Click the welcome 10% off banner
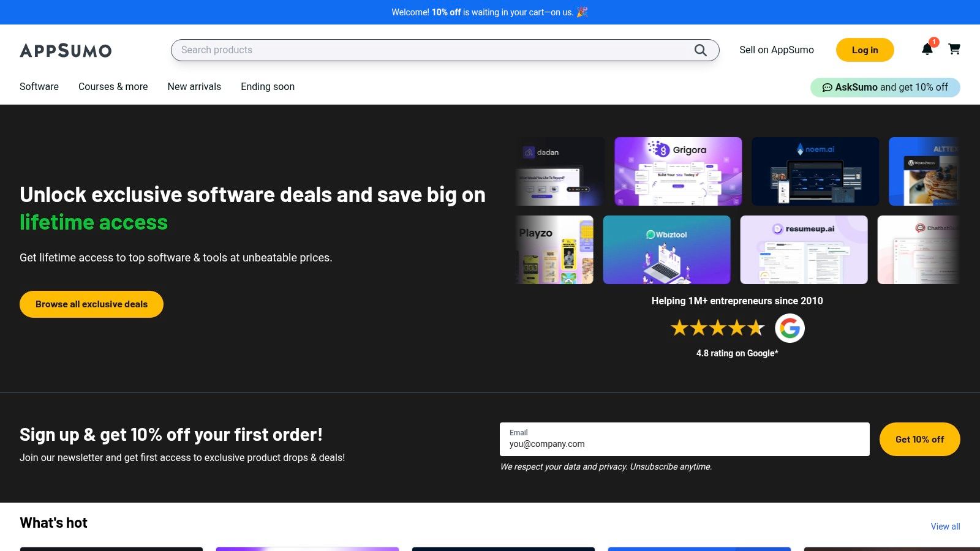 tap(490, 12)
